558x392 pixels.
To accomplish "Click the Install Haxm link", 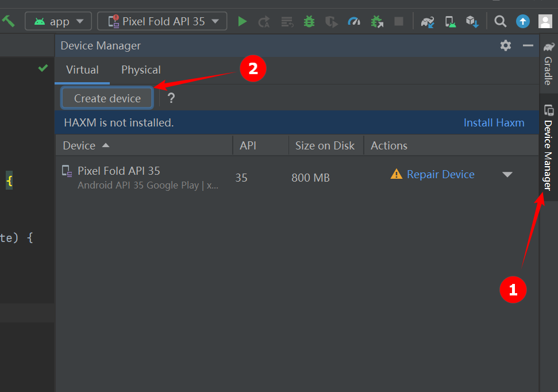I will 494,123.
